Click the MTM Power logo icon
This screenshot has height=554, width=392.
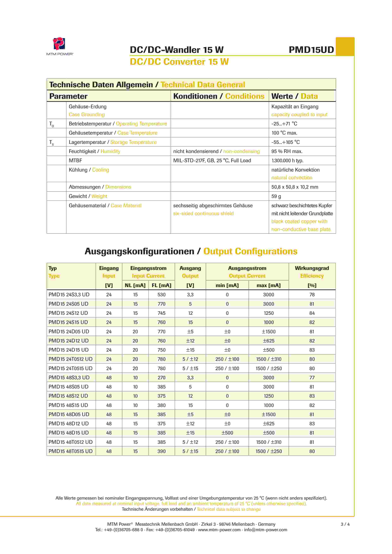coord(59,44)
